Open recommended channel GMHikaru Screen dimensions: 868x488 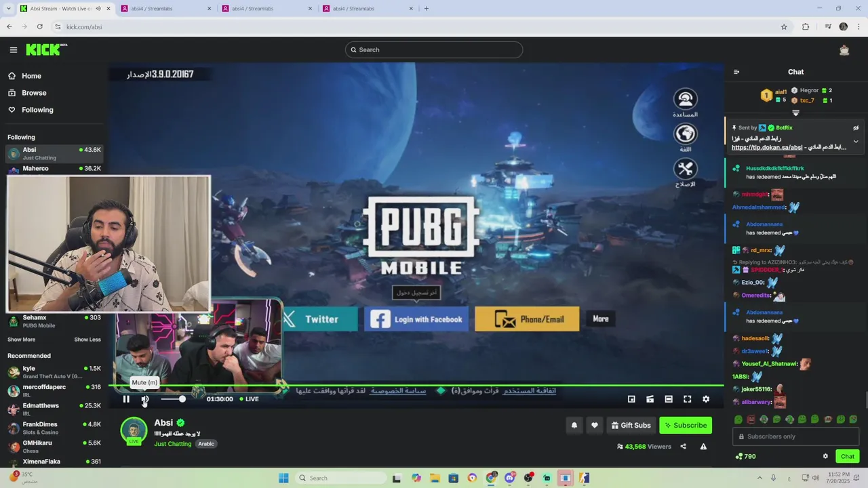[54, 447]
